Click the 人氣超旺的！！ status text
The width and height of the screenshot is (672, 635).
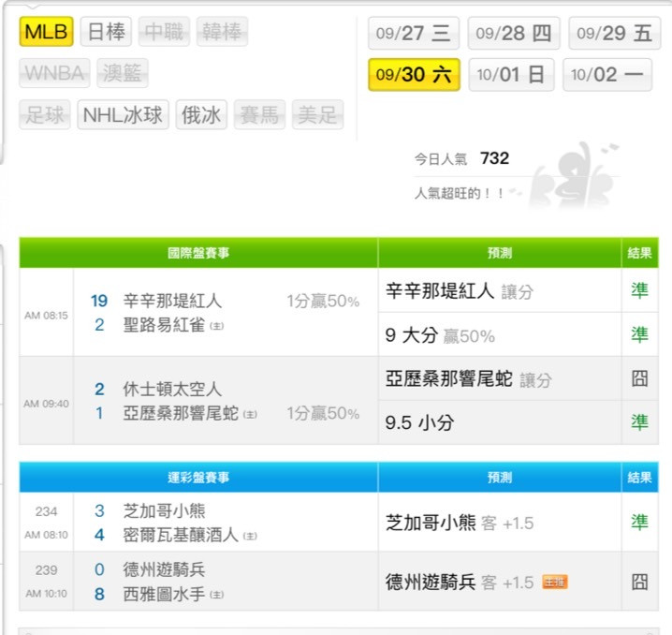[460, 193]
